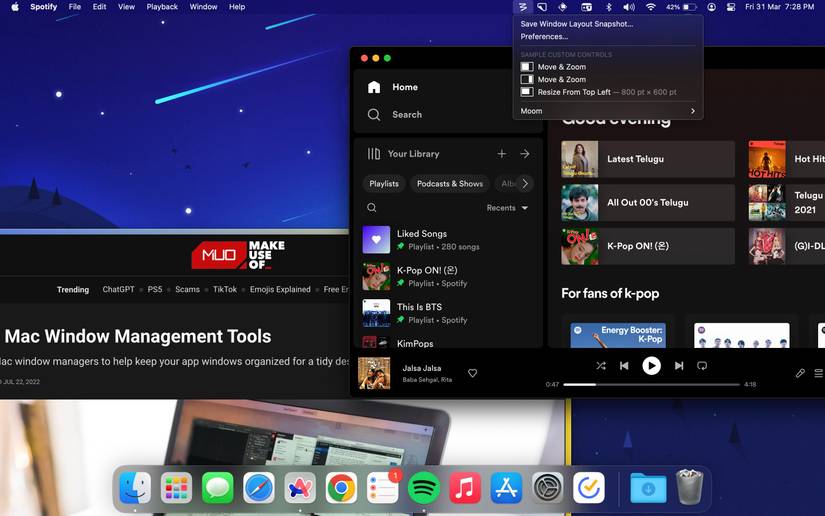
Task: Open Latest Telugu card
Action: (x=648, y=159)
